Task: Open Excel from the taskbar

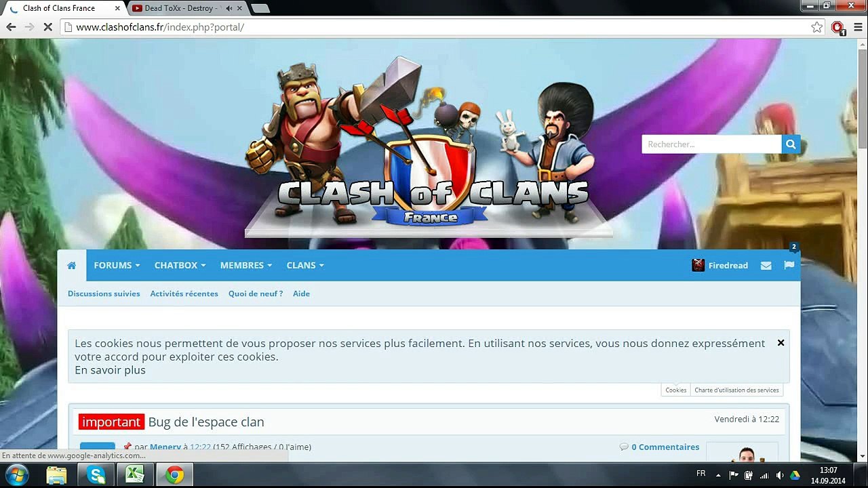Action: (x=135, y=475)
